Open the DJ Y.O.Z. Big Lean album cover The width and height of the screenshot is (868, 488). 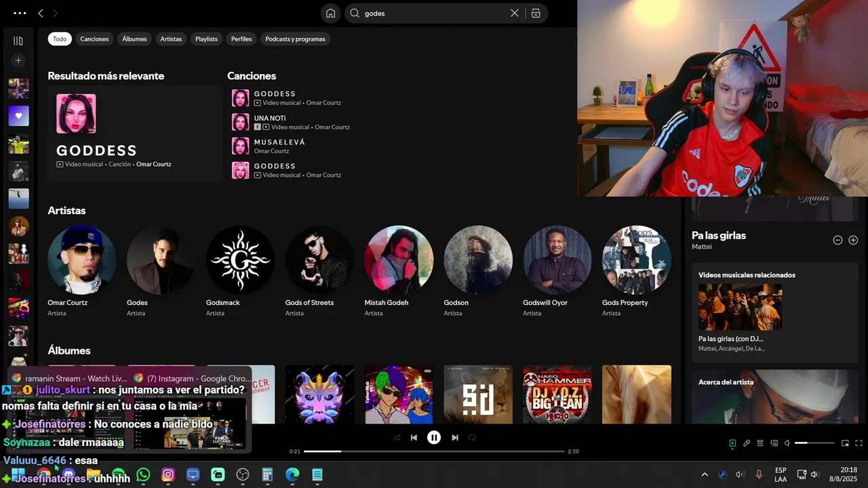pyautogui.click(x=557, y=394)
